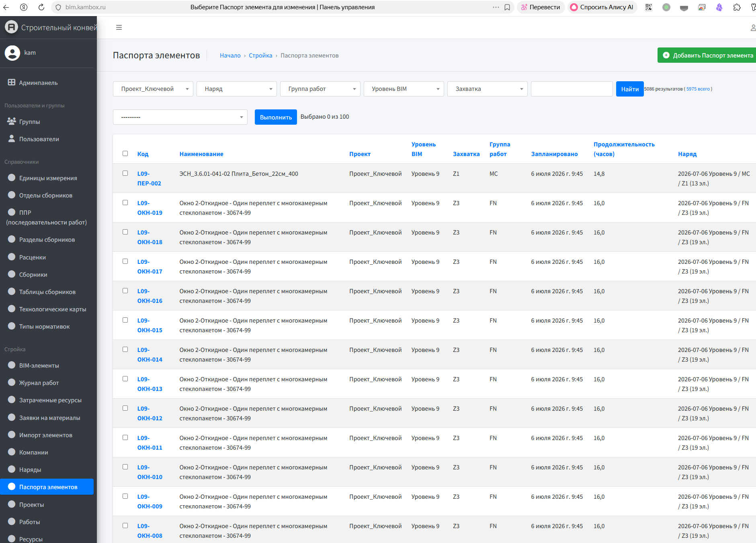Click the plus icon on Добавить button
Viewport: 756px width, 543px height.
(666, 55)
